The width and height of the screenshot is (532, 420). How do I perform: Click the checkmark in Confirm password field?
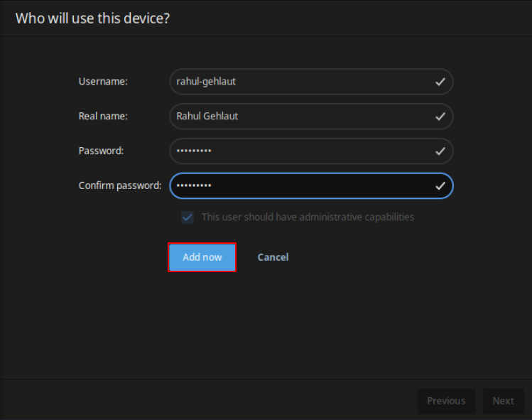coord(440,185)
